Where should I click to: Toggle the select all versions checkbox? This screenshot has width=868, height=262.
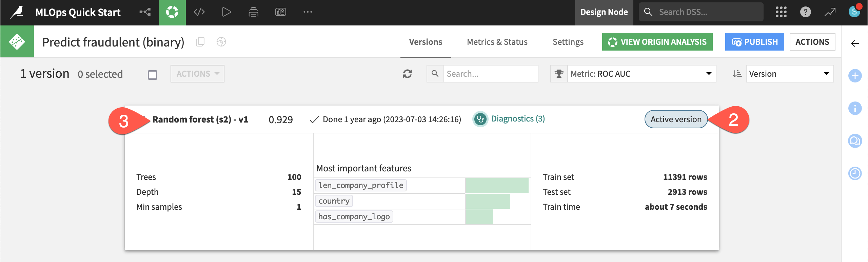click(153, 75)
